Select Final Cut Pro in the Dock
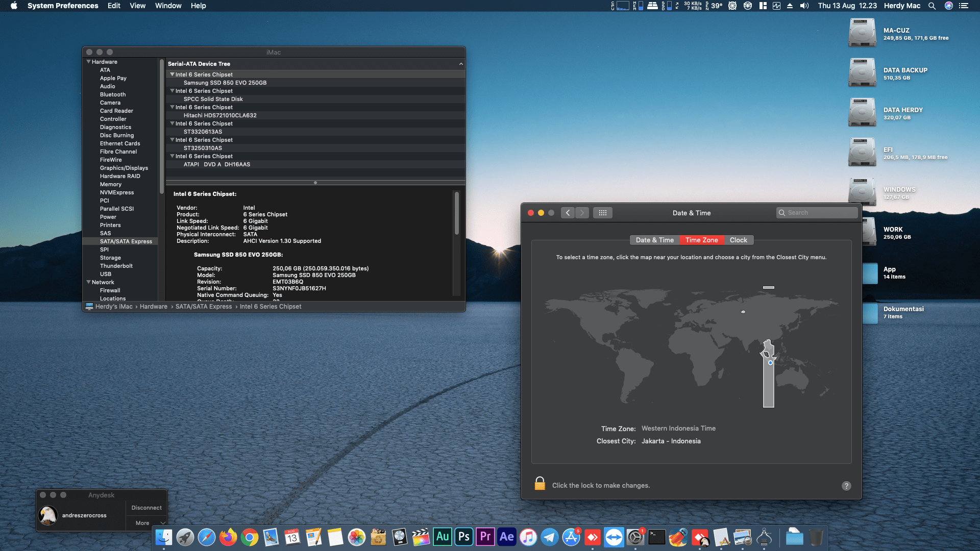The height and width of the screenshot is (551, 980). pos(420,537)
